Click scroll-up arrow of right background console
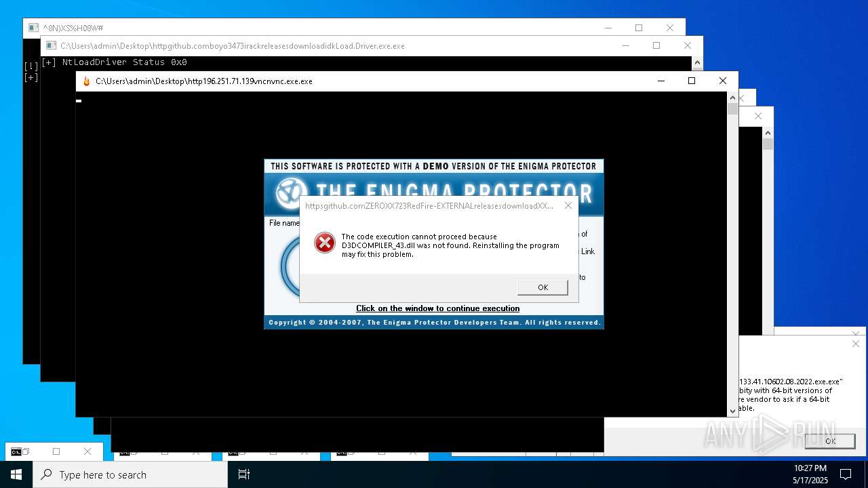The width and height of the screenshot is (868, 488). point(768,133)
